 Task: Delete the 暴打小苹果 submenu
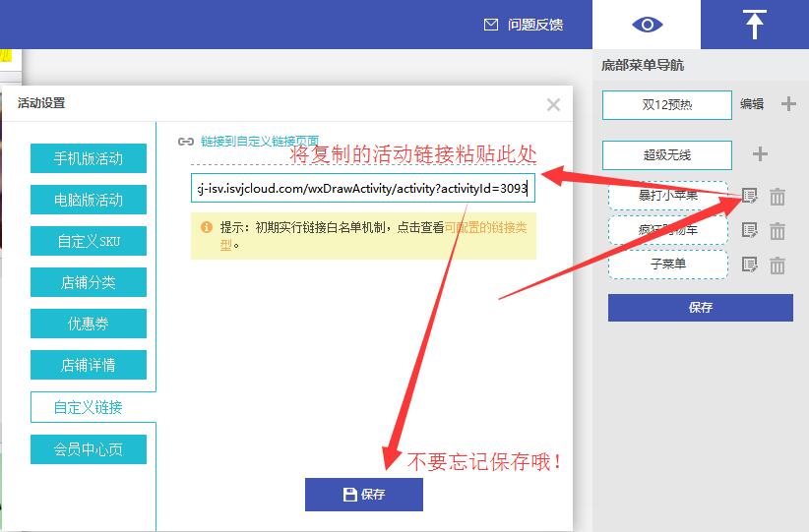(778, 197)
